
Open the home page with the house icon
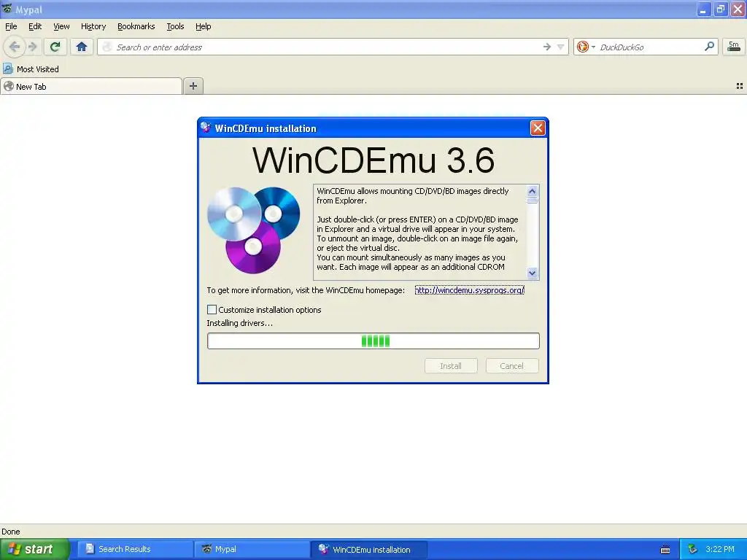coord(82,47)
